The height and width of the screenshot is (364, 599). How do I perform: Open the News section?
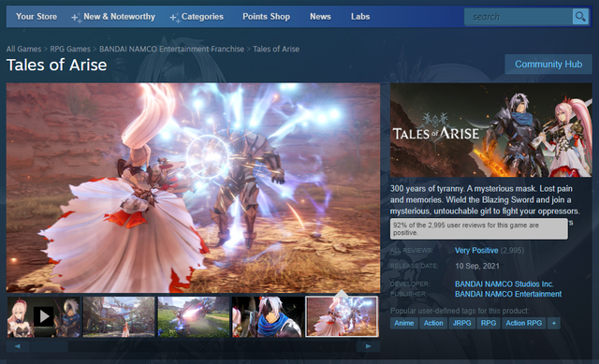pyautogui.click(x=320, y=17)
